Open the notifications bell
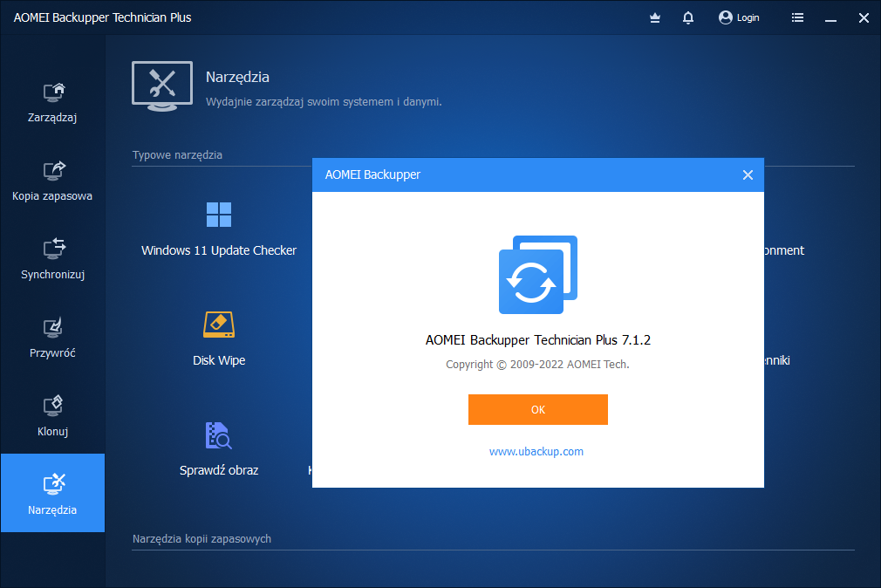 tap(687, 18)
